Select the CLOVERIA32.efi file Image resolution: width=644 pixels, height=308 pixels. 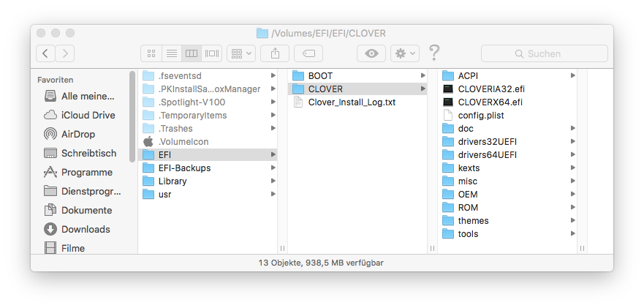pyautogui.click(x=507, y=89)
